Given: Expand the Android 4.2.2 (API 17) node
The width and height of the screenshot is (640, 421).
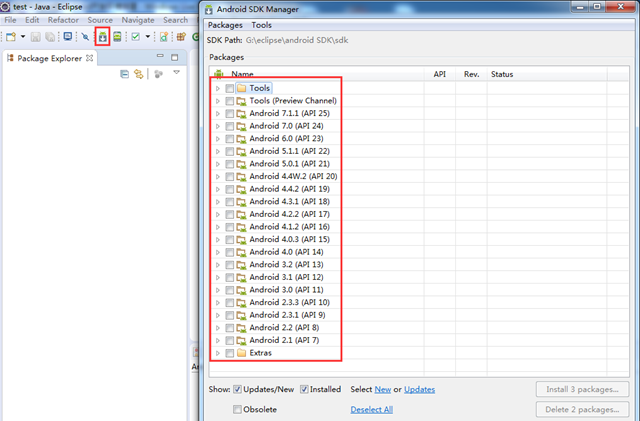Looking at the screenshot, I should point(218,214).
